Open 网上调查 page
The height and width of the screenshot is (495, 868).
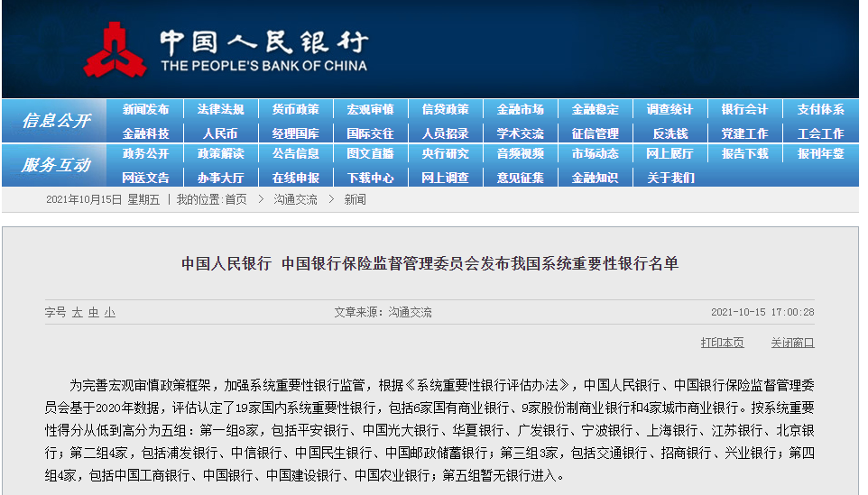tap(446, 178)
